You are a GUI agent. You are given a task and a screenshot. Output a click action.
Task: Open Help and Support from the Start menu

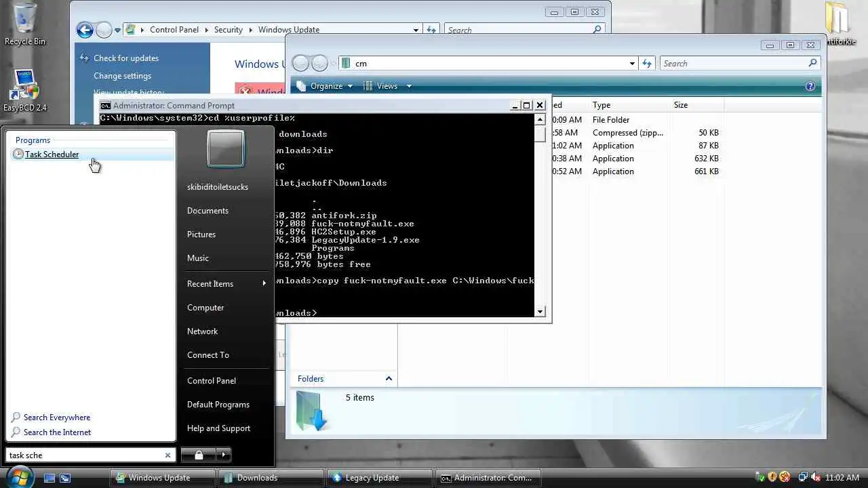[x=218, y=428]
